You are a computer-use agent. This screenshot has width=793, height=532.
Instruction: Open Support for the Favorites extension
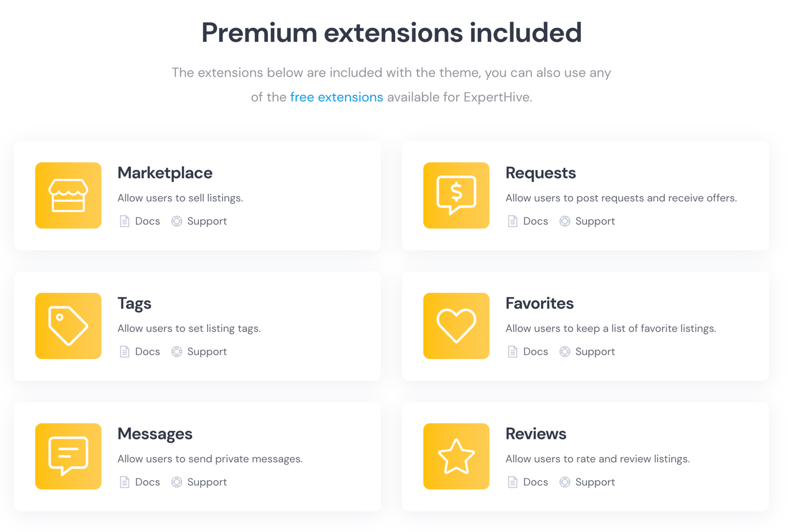[x=587, y=352]
